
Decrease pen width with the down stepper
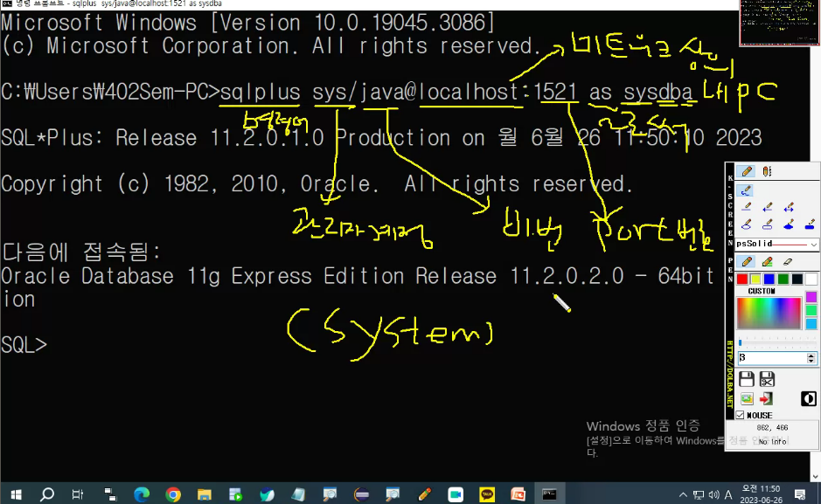(811, 361)
